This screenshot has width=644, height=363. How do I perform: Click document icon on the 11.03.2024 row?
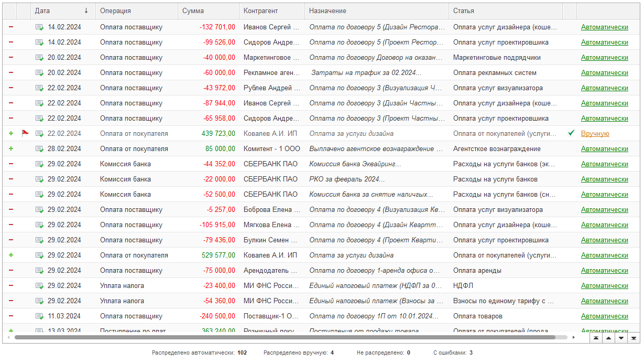point(39,316)
